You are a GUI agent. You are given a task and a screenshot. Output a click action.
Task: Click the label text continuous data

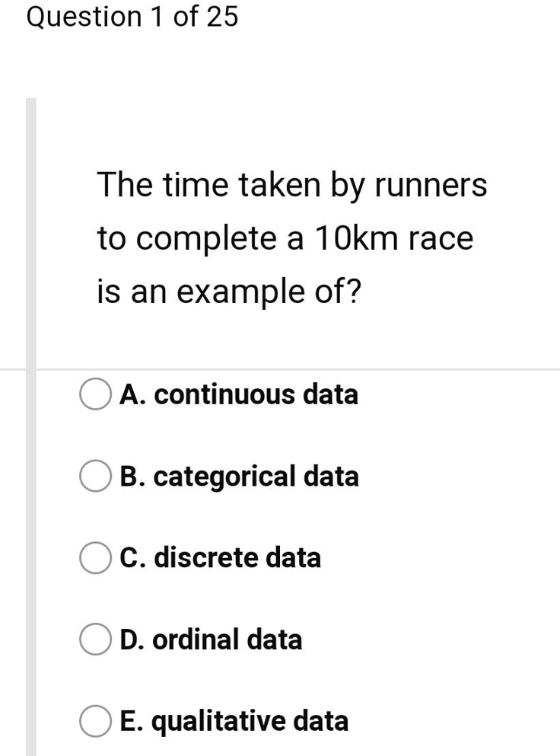(240, 394)
